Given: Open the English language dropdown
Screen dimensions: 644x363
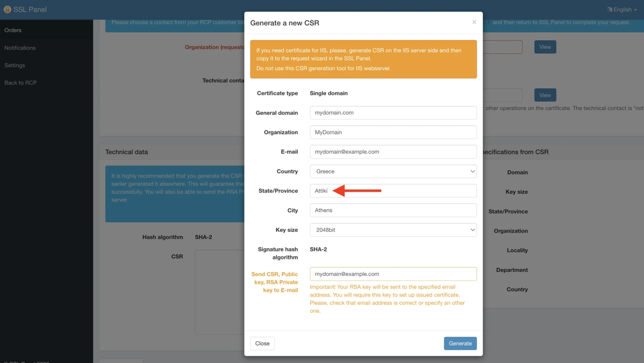Looking at the screenshot, I should 622,10.
